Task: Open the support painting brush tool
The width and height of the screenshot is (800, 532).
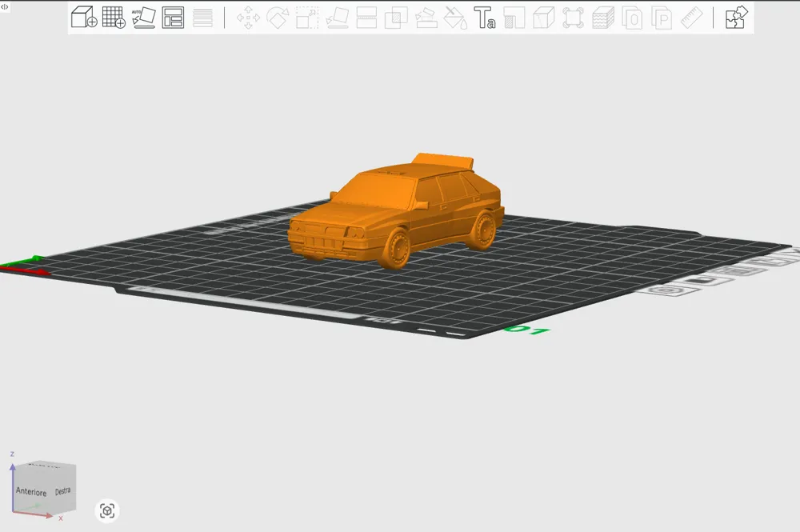Action: pyautogui.click(x=426, y=18)
